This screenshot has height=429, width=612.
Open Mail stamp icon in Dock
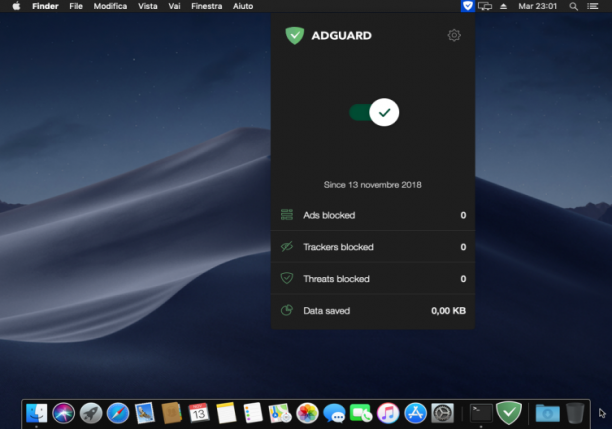pyautogui.click(x=144, y=413)
